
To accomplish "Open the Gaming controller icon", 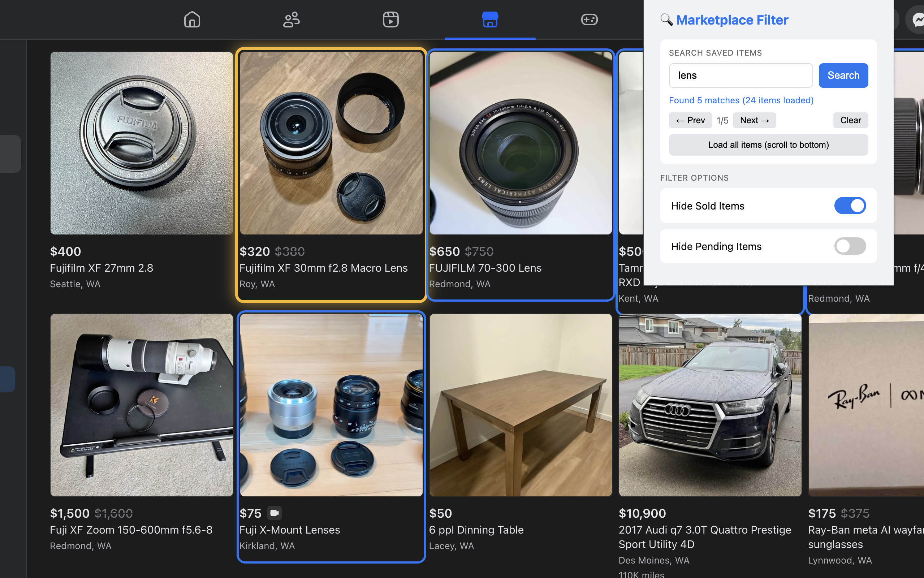I will [589, 19].
